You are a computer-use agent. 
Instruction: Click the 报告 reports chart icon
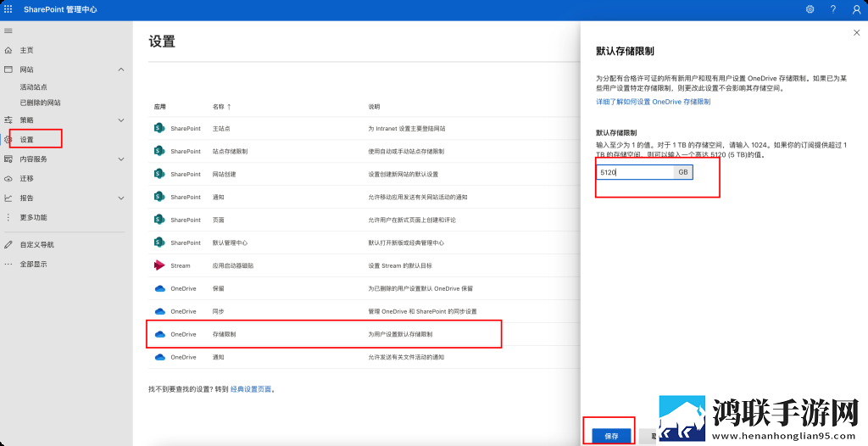(8, 198)
